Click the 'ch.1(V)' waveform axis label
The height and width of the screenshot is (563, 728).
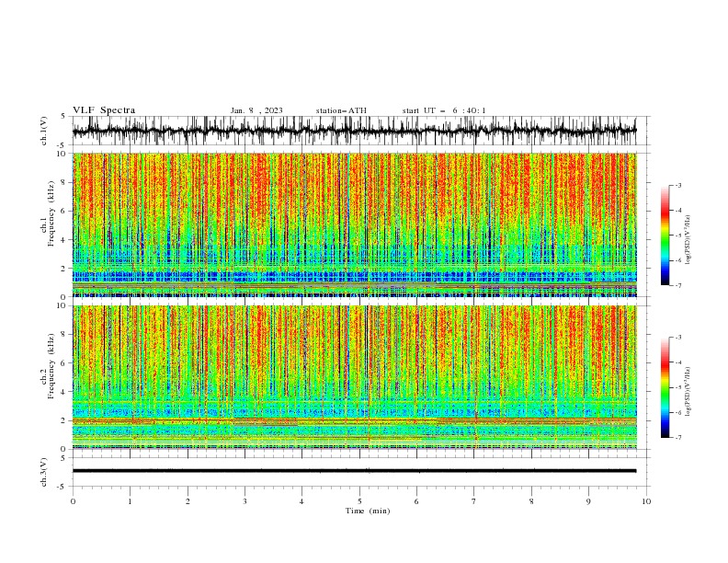(x=44, y=131)
